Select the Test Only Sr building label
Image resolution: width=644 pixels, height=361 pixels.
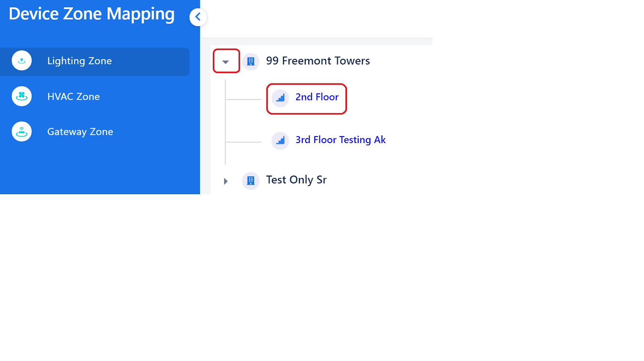[296, 180]
